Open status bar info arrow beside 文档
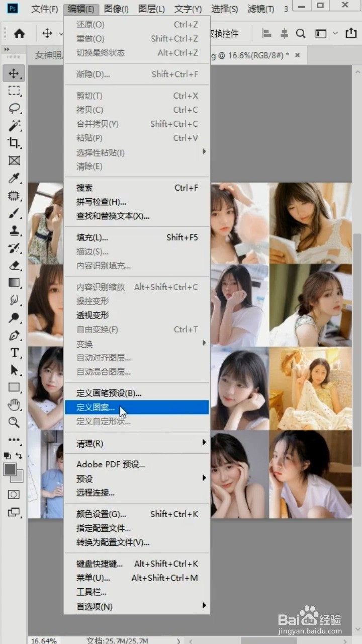Screen dimensions: 362x644 pyautogui.click(x=178, y=640)
